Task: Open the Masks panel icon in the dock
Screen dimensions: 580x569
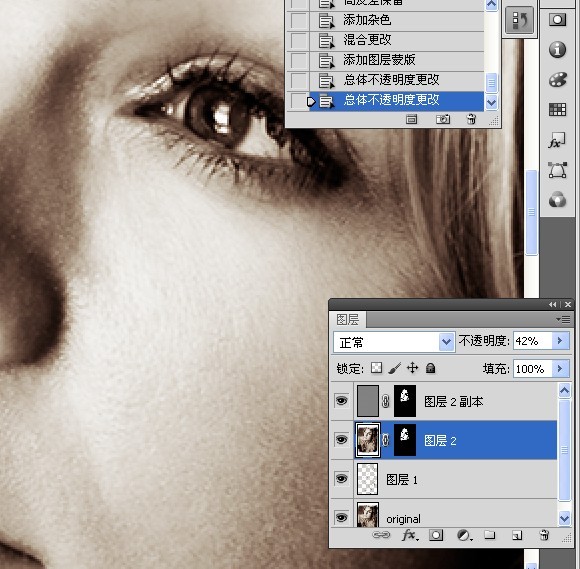Action: coord(557,20)
